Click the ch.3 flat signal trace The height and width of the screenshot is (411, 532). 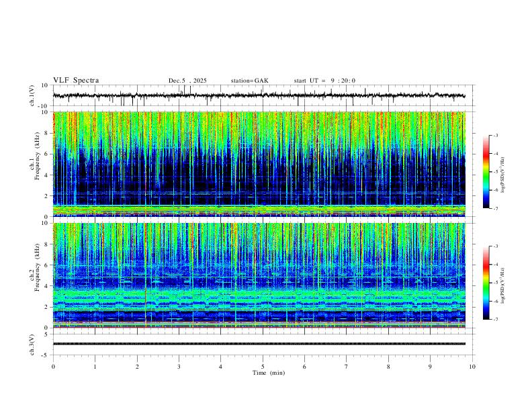point(259,344)
